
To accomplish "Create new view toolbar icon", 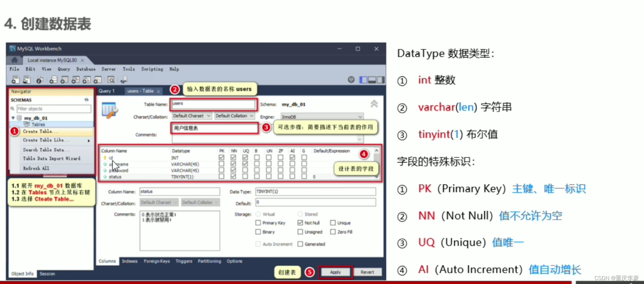I will (x=76, y=79).
